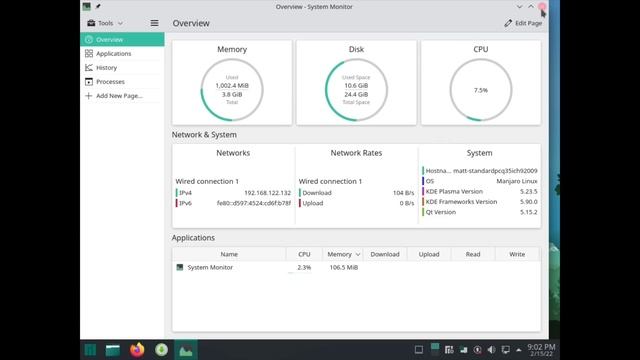This screenshot has width=640, height=360.
Task: Click the Memory column sort header
Action: click(x=343, y=254)
